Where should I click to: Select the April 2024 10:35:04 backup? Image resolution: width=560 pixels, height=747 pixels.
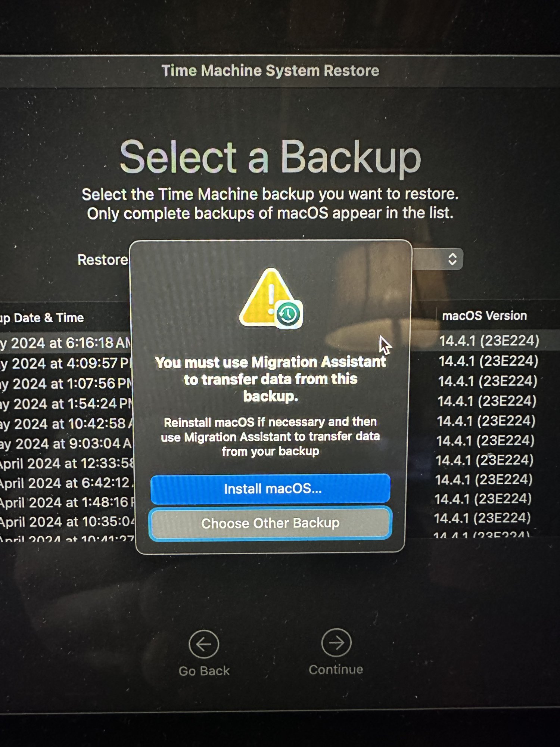click(68, 521)
